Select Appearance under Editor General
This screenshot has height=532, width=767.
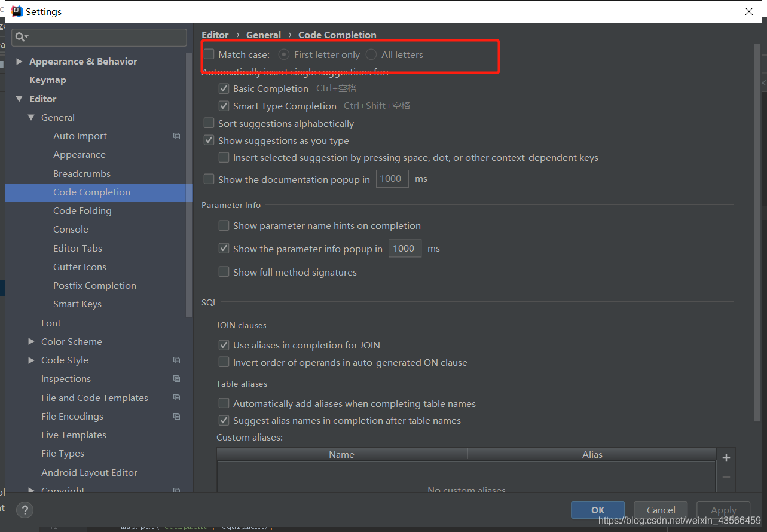pyautogui.click(x=80, y=155)
